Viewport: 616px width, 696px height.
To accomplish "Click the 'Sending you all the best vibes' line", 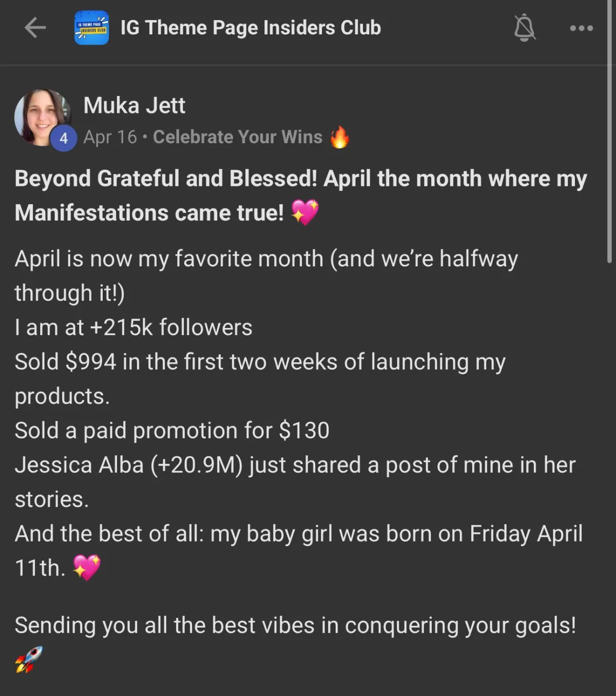I will click(295, 625).
